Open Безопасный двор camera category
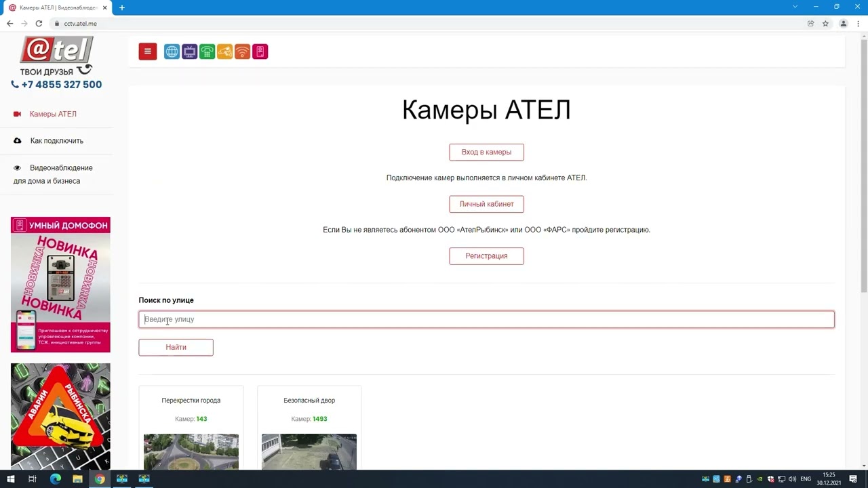This screenshot has width=868, height=488. coord(309,401)
